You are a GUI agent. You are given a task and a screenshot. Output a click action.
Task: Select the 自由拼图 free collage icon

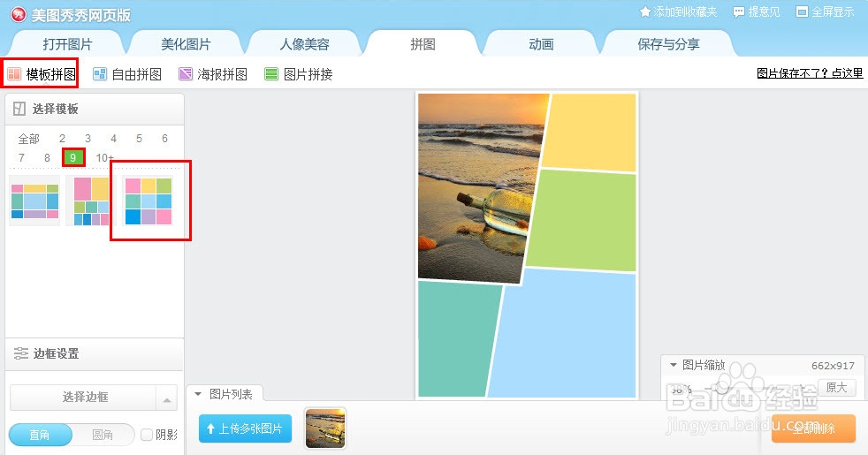pos(100,73)
